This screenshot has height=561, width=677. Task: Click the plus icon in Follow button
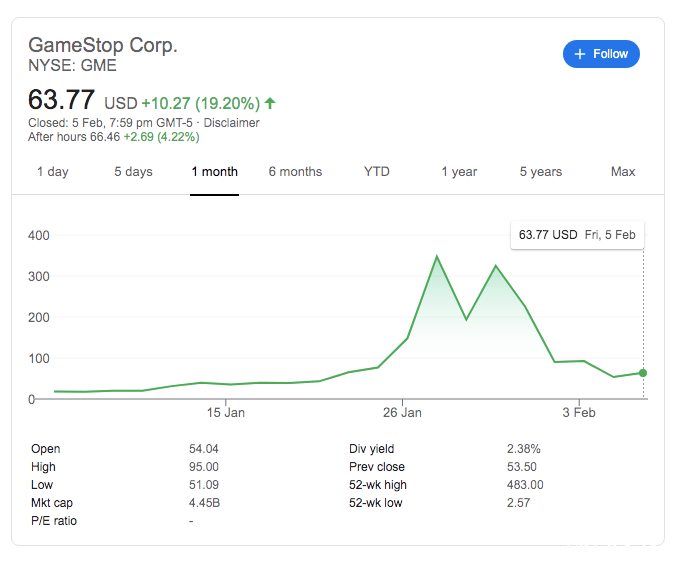coord(580,54)
